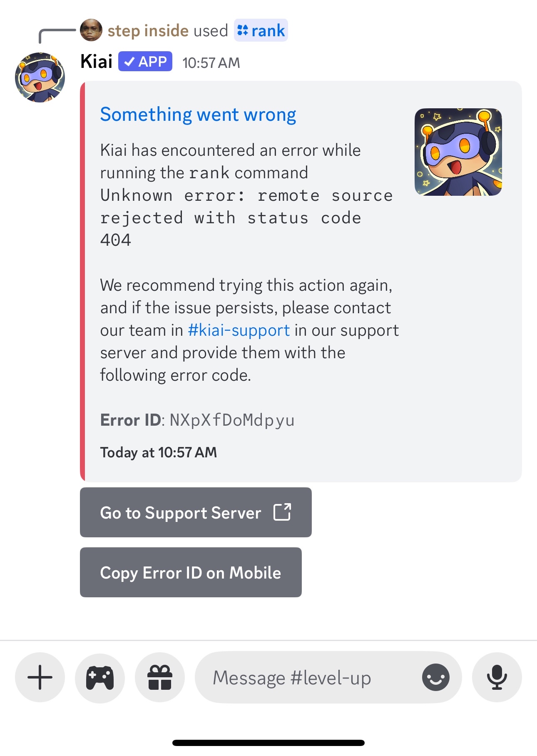Click the Something went wrong title link
Viewport: 537px width, 756px height.
(x=198, y=115)
